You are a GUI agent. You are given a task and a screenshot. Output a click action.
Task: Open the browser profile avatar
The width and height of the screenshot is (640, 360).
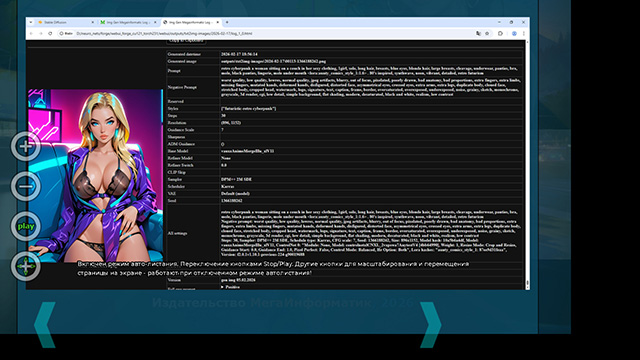[x=514, y=33]
